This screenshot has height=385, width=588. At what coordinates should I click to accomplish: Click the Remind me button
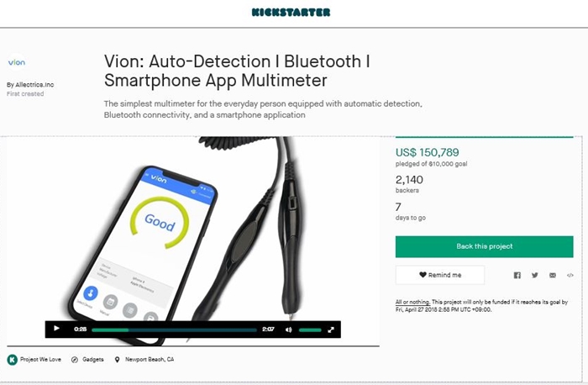(x=440, y=275)
